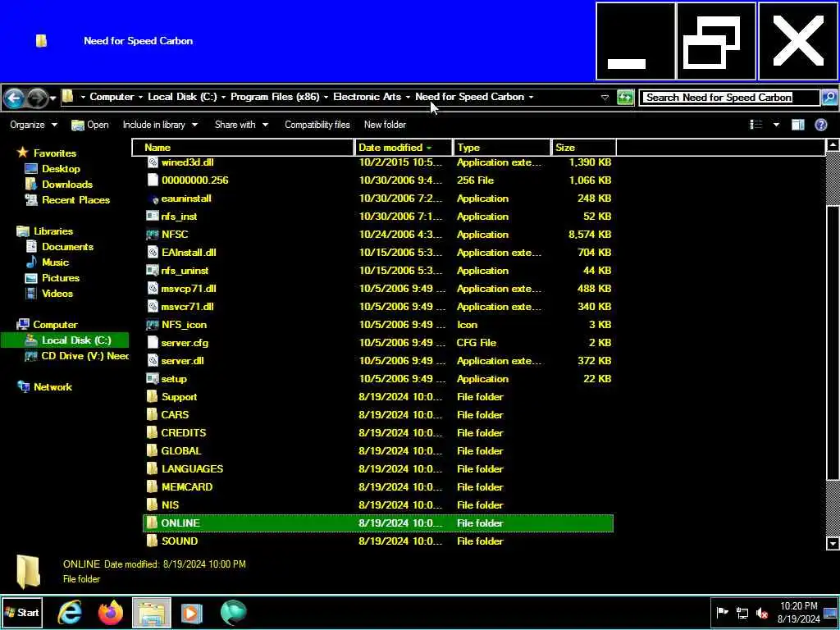This screenshot has width=840, height=630.
Task: Open Downloads in Favorites
Action: tap(67, 185)
